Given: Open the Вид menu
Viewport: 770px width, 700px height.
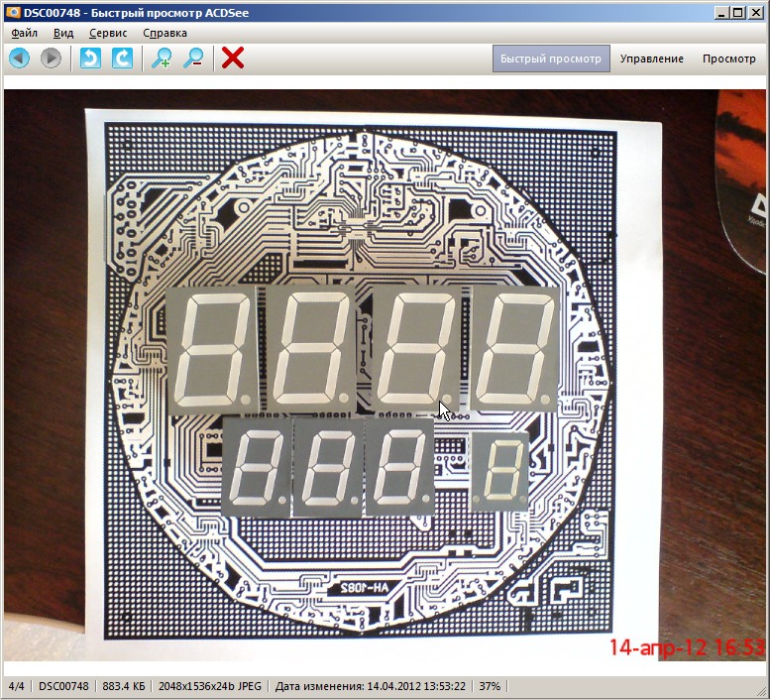Looking at the screenshot, I should tap(63, 33).
